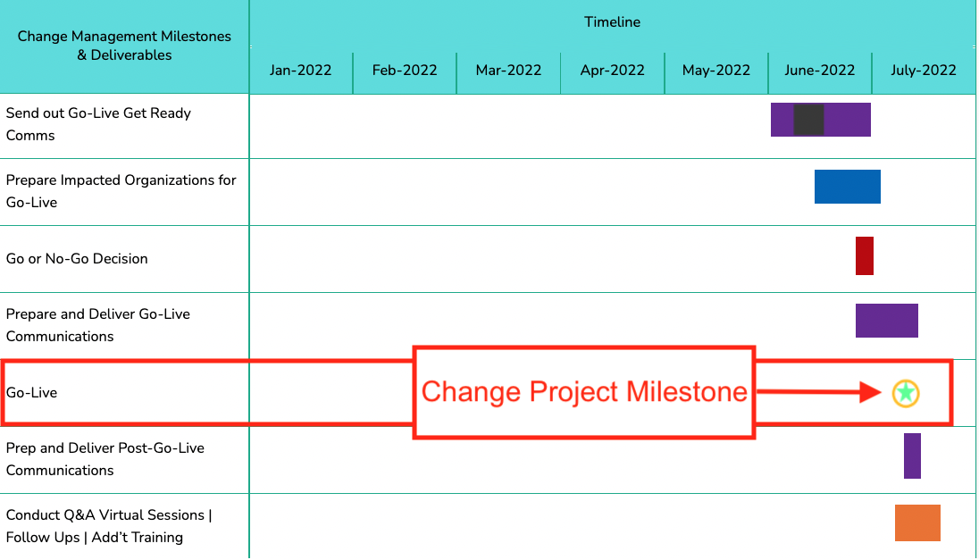Screen dimensions: 979x560
Task: Click the Mar-2022 month header
Action: tap(508, 71)
